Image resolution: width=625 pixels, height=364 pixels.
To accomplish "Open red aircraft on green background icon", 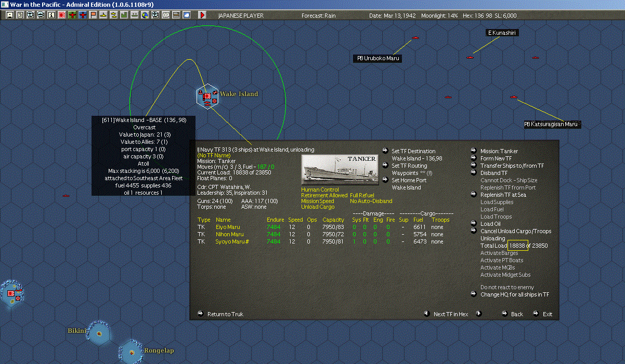I will [x=72, y=16].
